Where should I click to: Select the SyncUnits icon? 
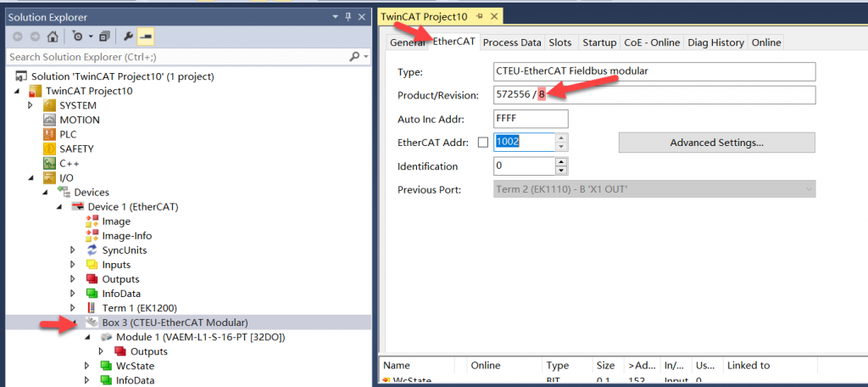(x=92, y=250)
